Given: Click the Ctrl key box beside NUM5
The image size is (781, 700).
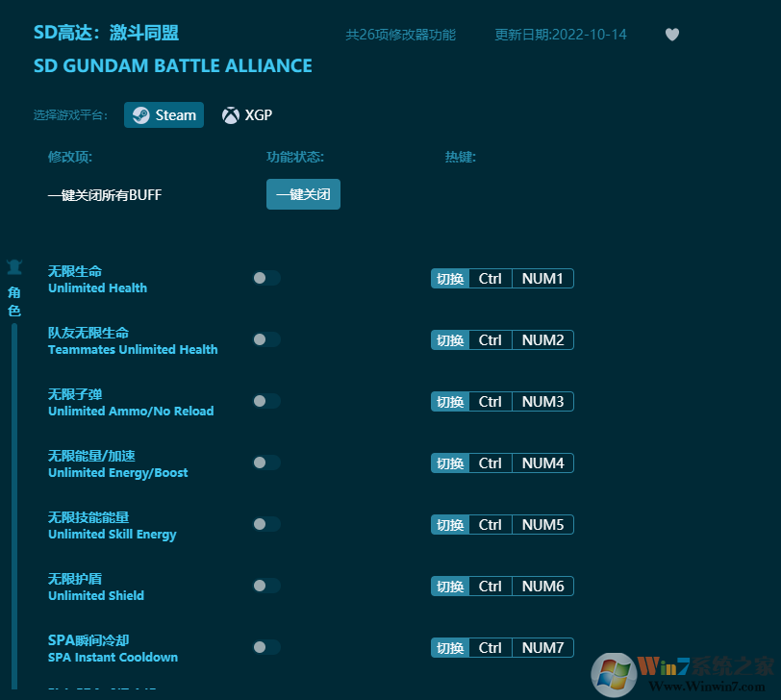Looking at the screenshot, I should pyautogui.click(x=491, y=525).
